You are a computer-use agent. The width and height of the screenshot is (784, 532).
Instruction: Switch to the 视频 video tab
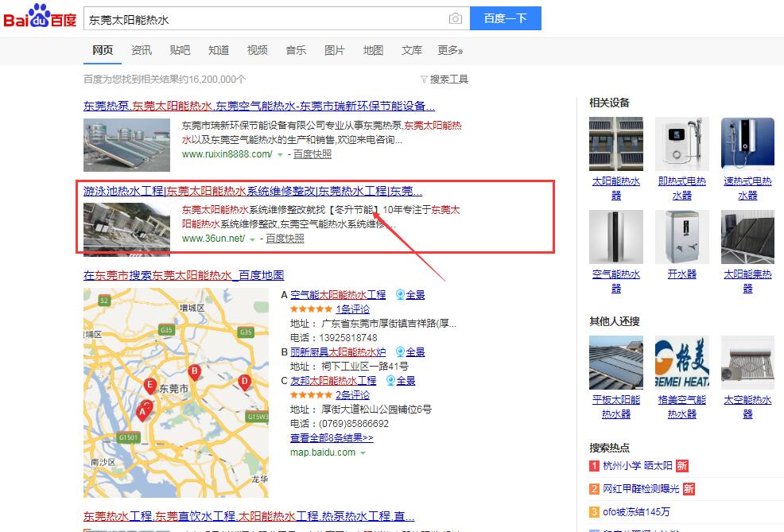258,50
